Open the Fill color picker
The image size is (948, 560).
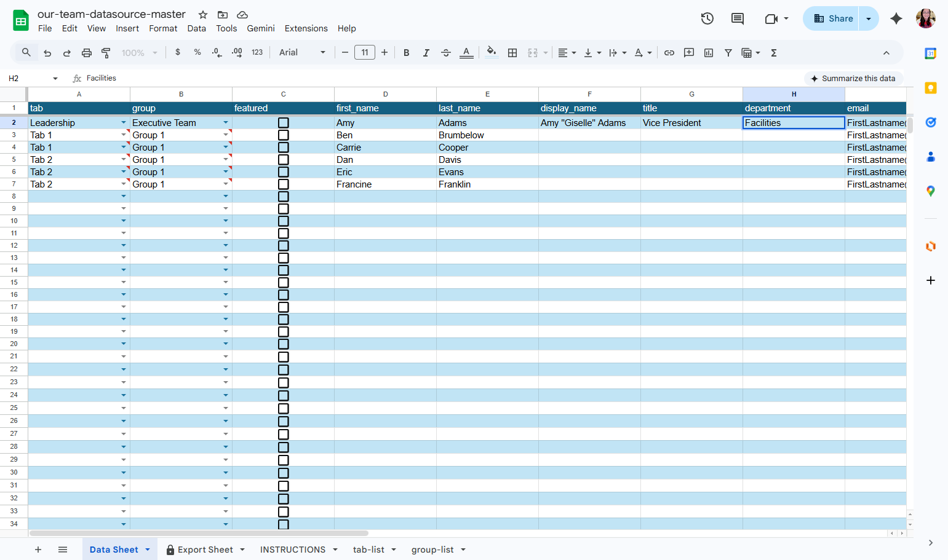[491, 52]
